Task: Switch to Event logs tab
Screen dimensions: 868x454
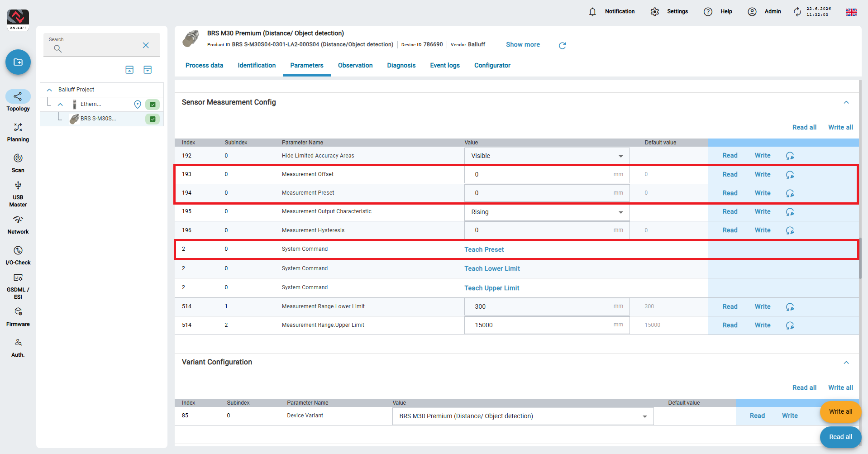Action: 445,65
